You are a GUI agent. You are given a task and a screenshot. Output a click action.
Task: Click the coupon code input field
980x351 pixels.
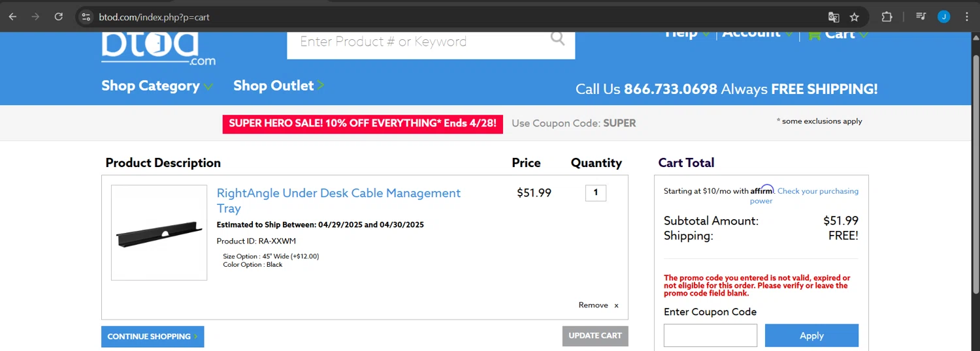[710, 335]
